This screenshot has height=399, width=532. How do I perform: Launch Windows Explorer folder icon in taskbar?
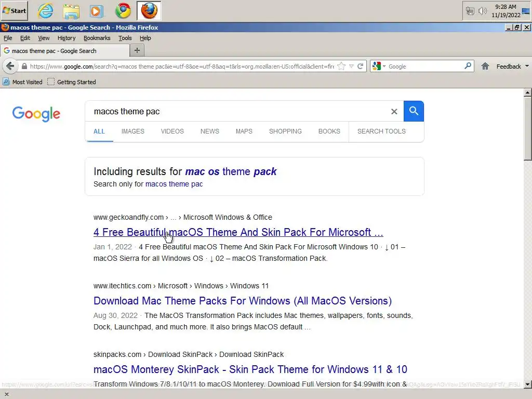tap(71, 10)
